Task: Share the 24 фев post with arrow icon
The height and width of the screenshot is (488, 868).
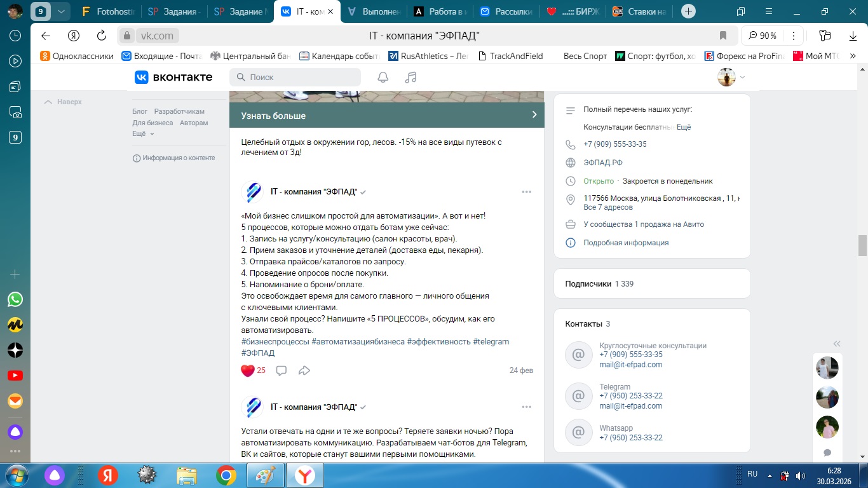Action: 304,370
